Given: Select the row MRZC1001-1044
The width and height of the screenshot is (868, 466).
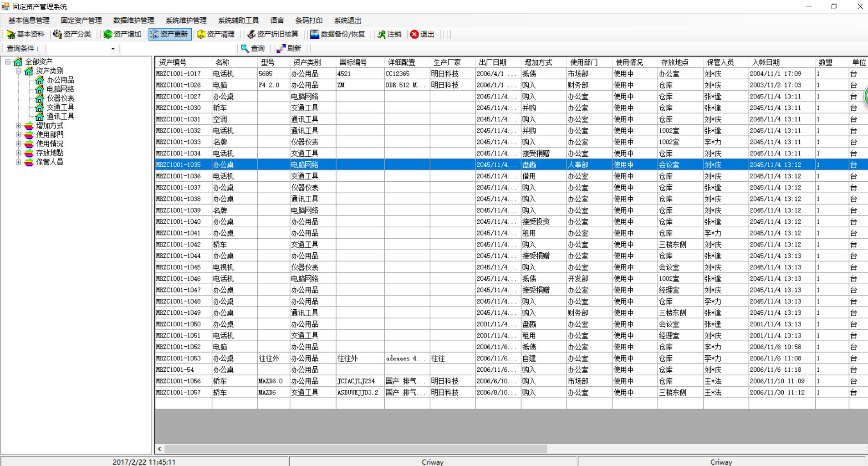Looking at the screenshot, I should coord(511,256).
